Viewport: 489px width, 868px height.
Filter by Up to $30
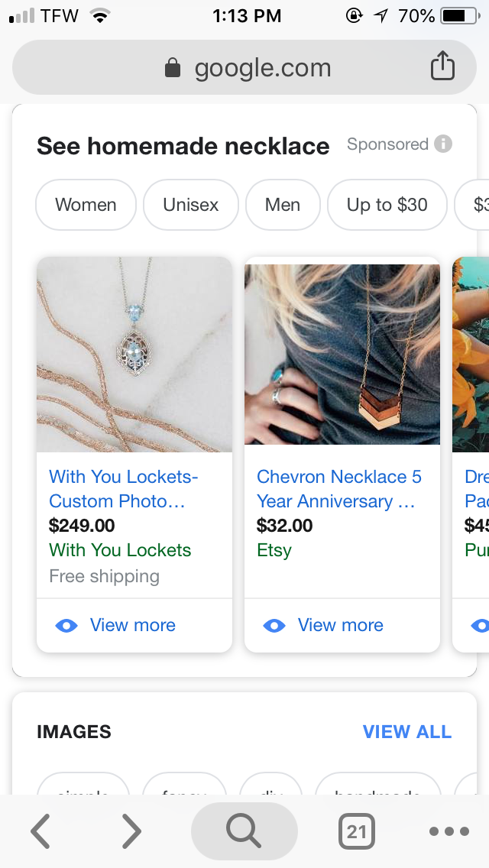point(387,205)
